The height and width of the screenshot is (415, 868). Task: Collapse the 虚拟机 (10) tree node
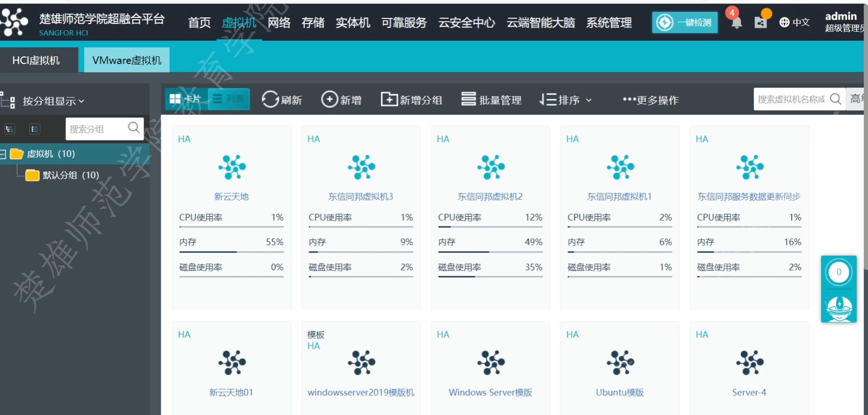click(x=3, y=154)
